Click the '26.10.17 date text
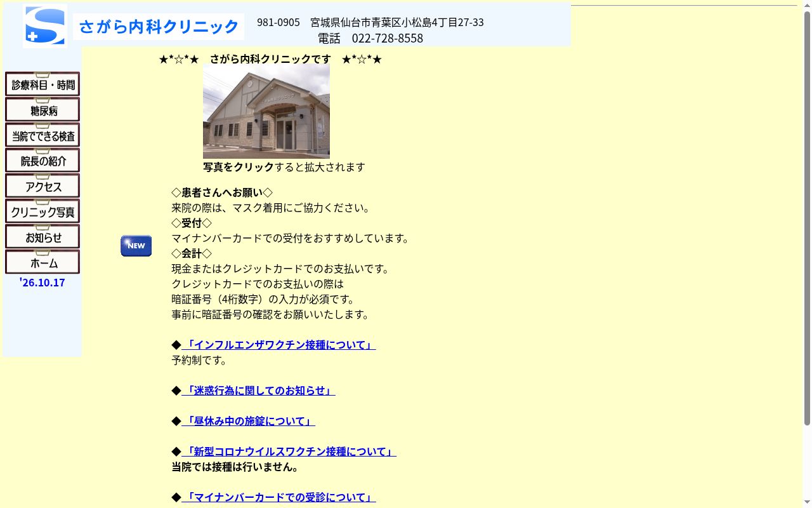Viewport: 812px width, 508px height. pos(43,283)
